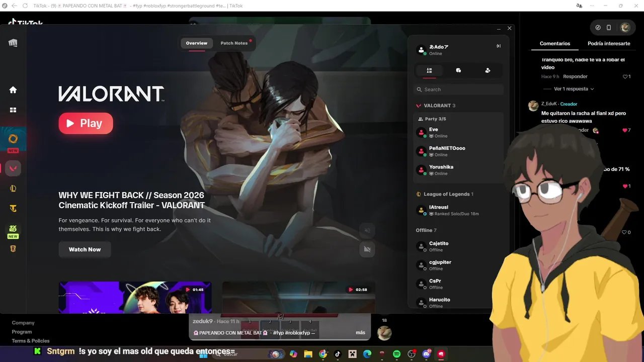Image resolution: width=644 pixels, height=362 pixels.
Task: Select the orange ring game marked NEW
Action: click(x=13, y=139)
